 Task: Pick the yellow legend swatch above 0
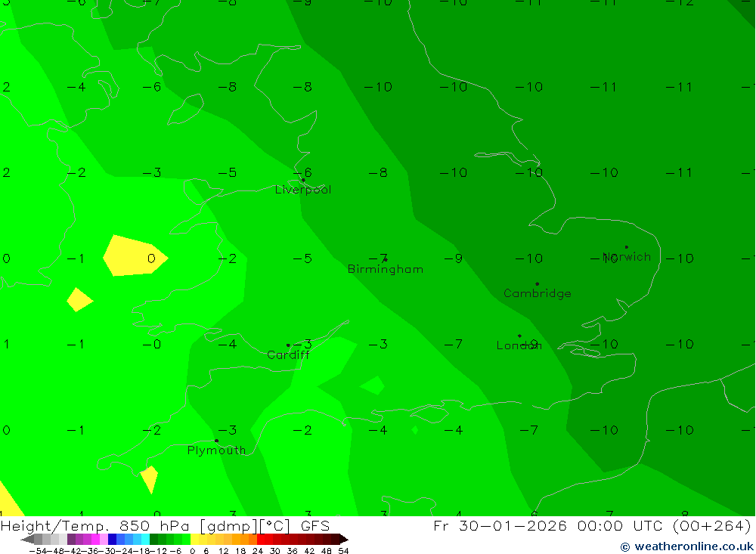pyautogui.click(x=195, y=539)
